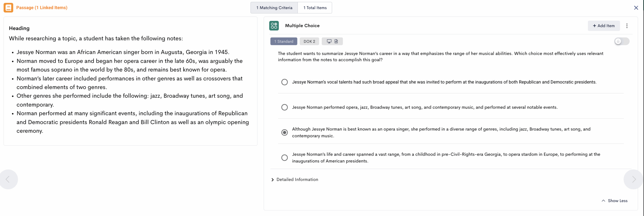The height and width of the screenshot is (216, 644).
Task: Click the DOK 2 badge
Action: pyautogui.click(x=309, y=41)
